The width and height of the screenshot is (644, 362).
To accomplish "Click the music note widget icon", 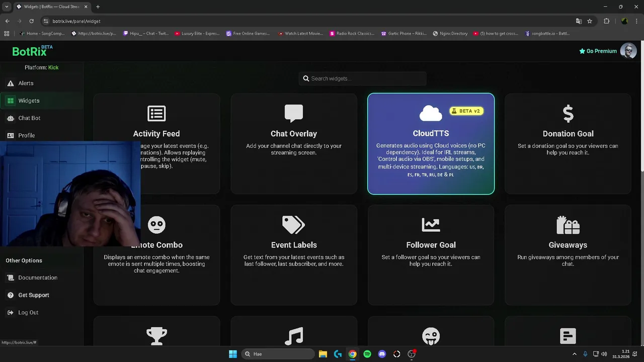I will pos(294,336).
